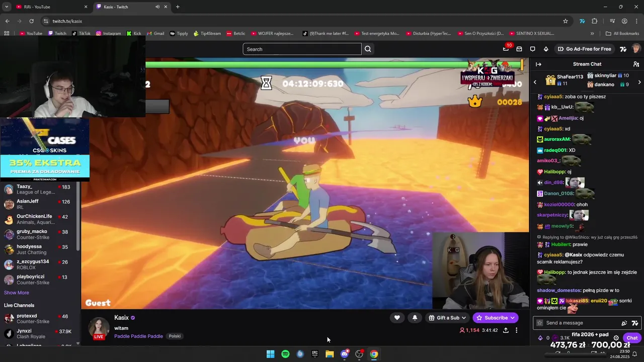
Task: Open the TikTok bookmark
Action: point(81,34)
